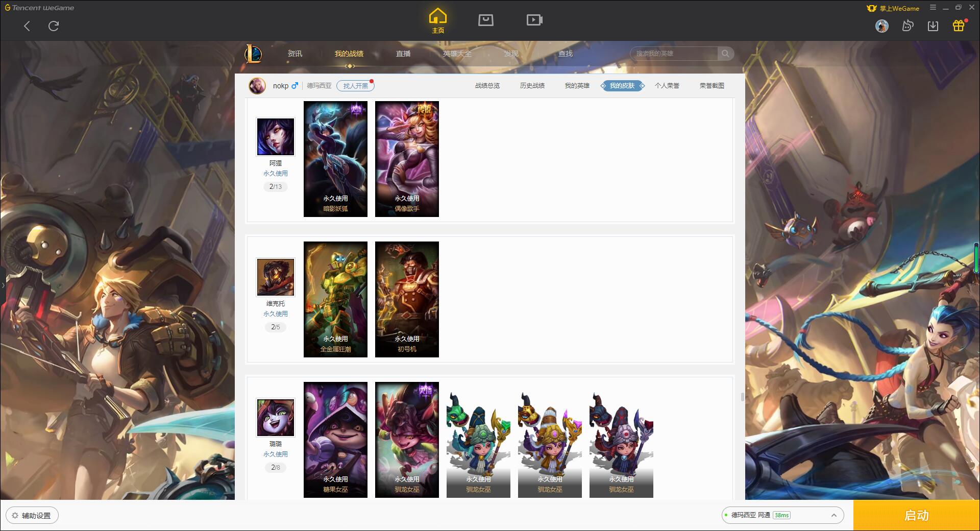Open the 战绩总览 sub-tab
The height and width of the screenshot is (531, 980).
487,86
